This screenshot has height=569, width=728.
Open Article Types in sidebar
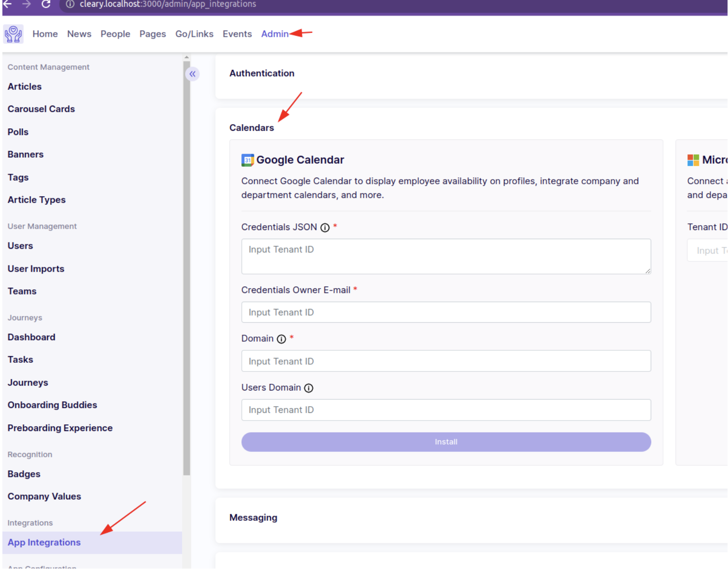pos(37,200)
